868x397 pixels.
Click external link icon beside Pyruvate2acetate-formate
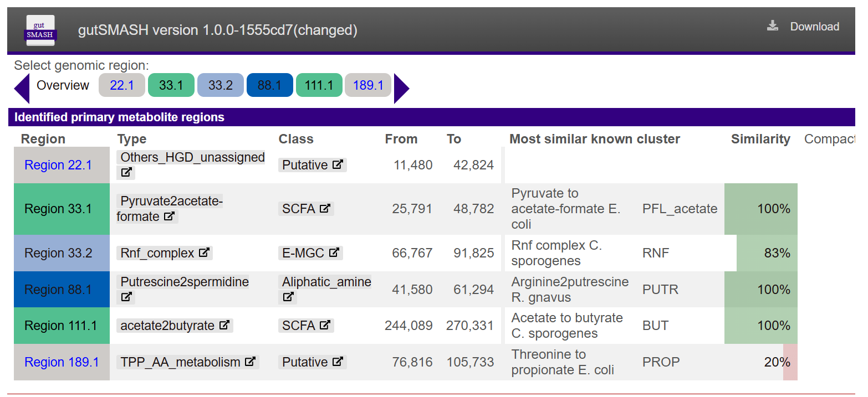(170, 216)
